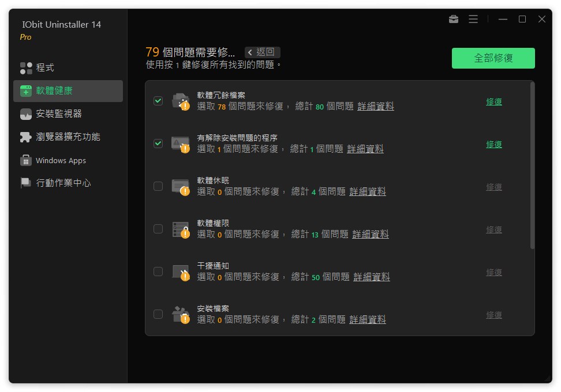Open 詳細資料 for 有解除安裝問題的程序
Viewport: 561px width, 392px height.
click(x=365, y=149)
